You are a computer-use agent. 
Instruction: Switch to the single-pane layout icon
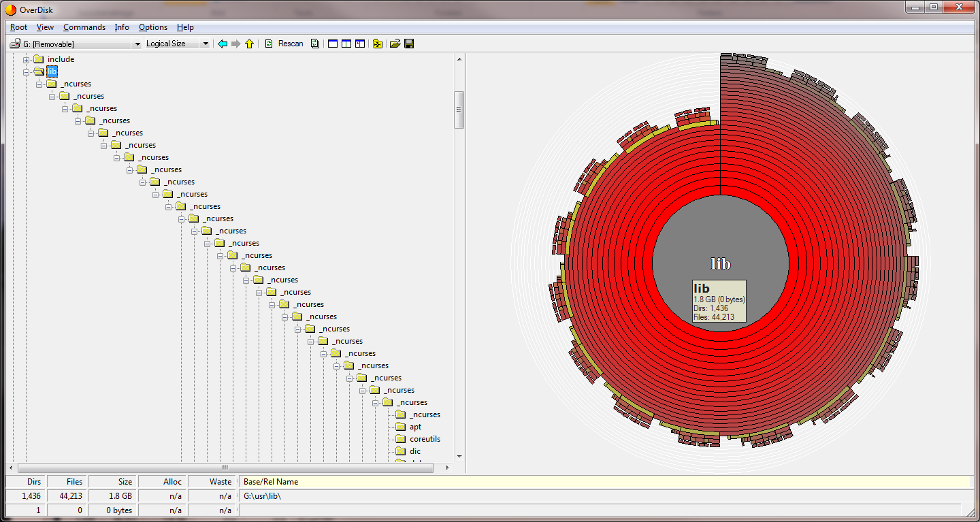(333, 44)
